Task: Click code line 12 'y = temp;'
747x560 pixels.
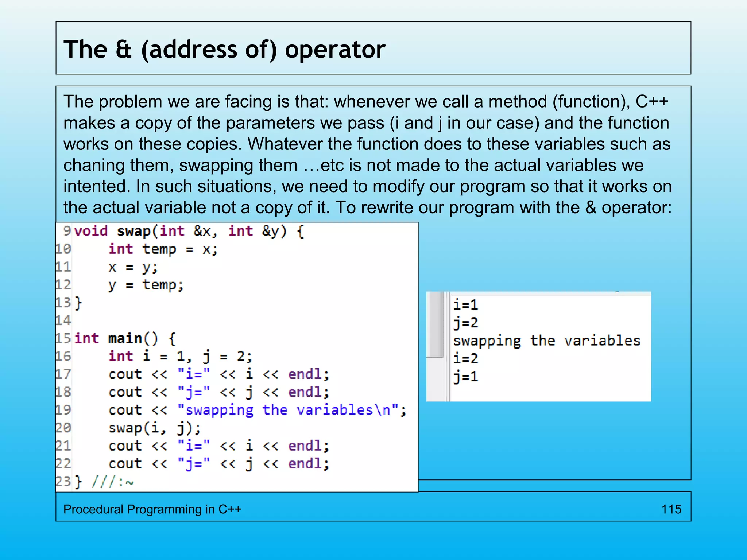Action: [x=146, y=285]
